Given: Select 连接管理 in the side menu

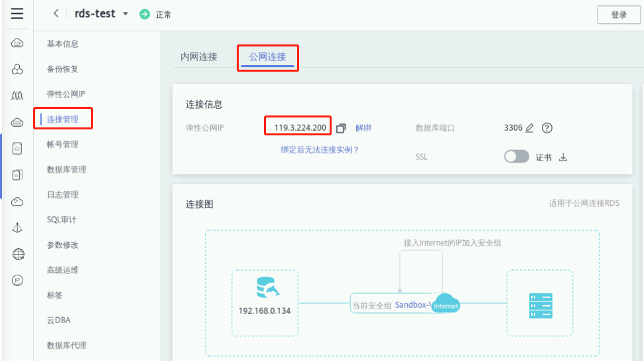Looking at the screenshot, I should [x=62, y=119].
